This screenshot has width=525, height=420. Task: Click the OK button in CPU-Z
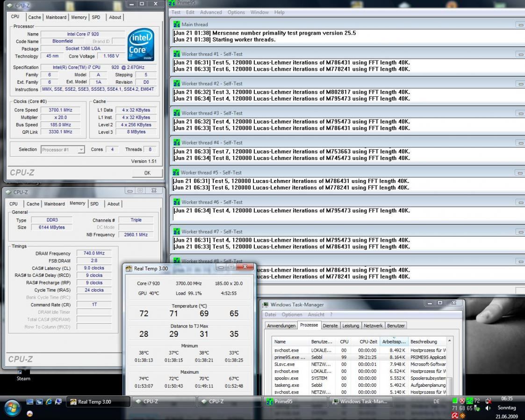(147, 173)
